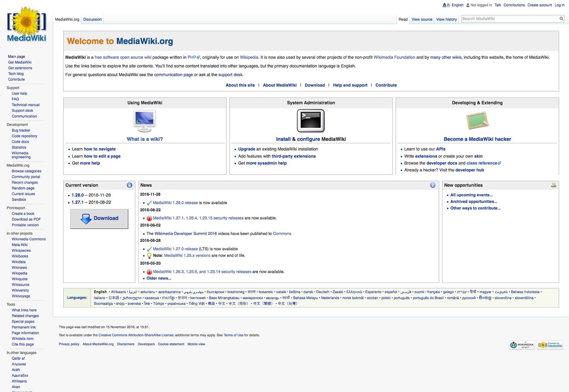Click the terminal icon under System Administration
This screenshot has width=569, height=392.
point(311,121)
